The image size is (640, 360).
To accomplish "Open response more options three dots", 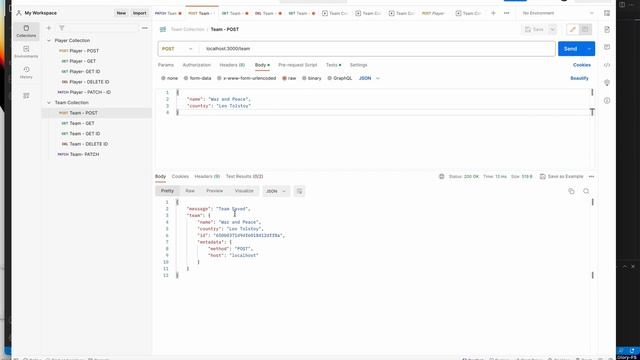I will click(x=591, y=176).
